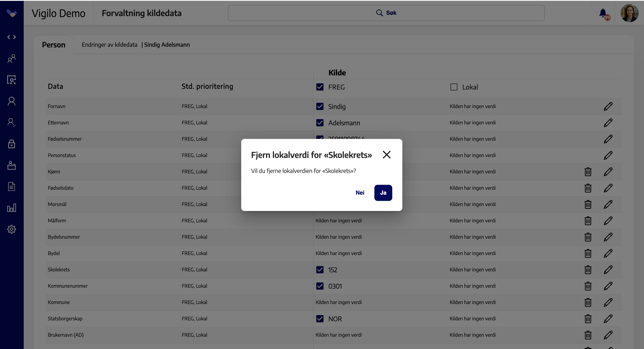
Task: Edit the Etternavn row with pencil
Action: click(608, 123)
